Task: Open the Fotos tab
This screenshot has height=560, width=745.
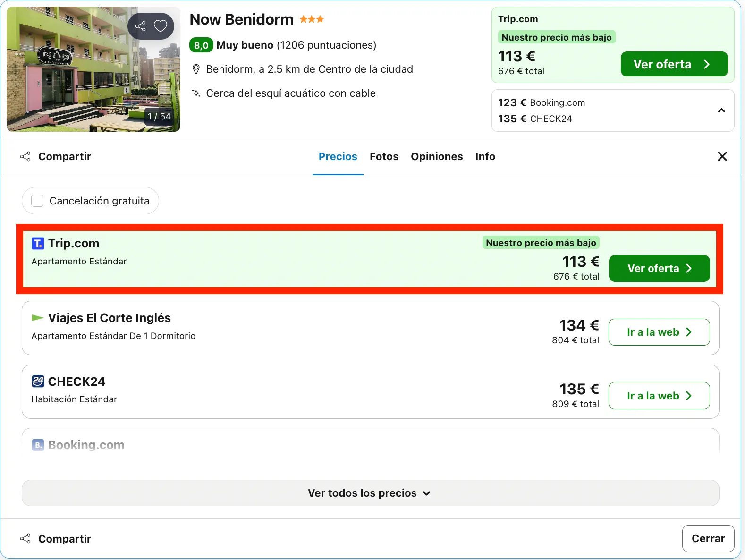Action: coord(384,157)
